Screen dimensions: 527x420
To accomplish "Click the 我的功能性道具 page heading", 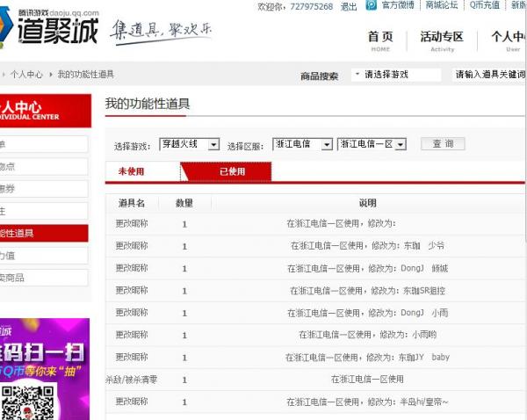I will (x=148, y=104).
